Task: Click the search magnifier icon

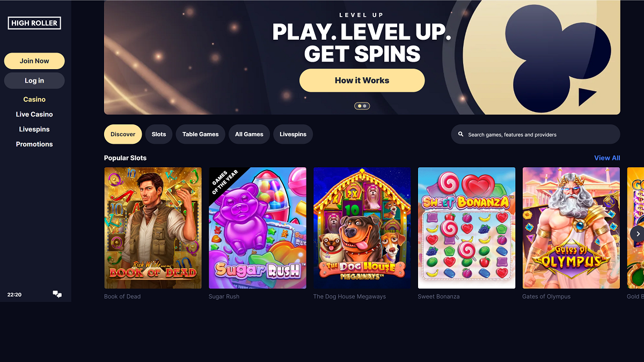Action: coord(460,135)
